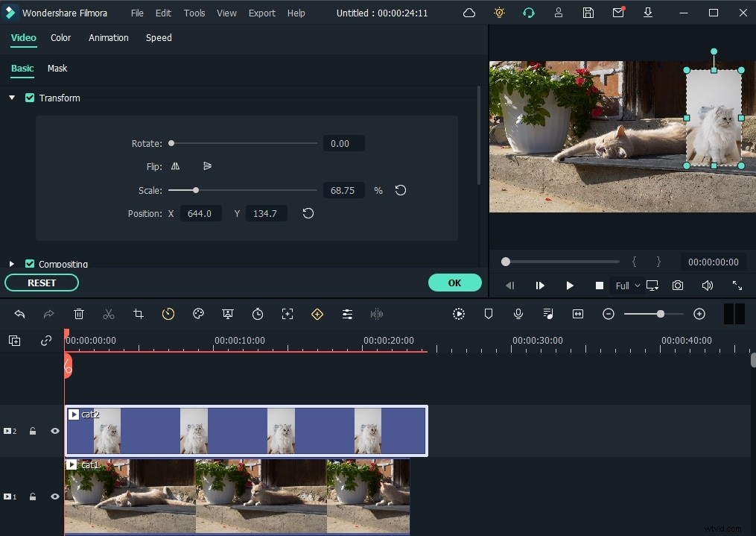This screenshot has height=536, width=756.
Task: Expand the Compositing section
Action: (x=11, y=263)
